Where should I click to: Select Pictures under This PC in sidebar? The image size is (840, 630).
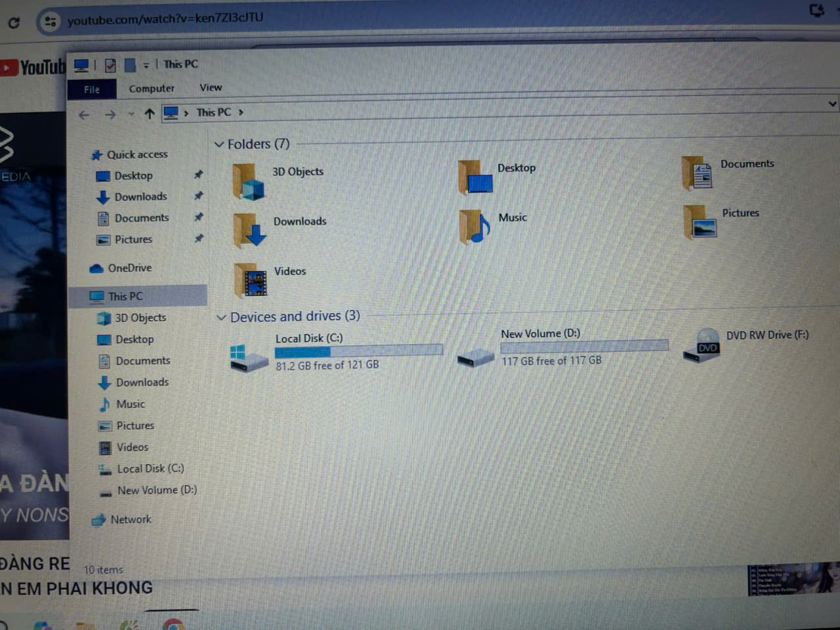click(x=135, y=426)
